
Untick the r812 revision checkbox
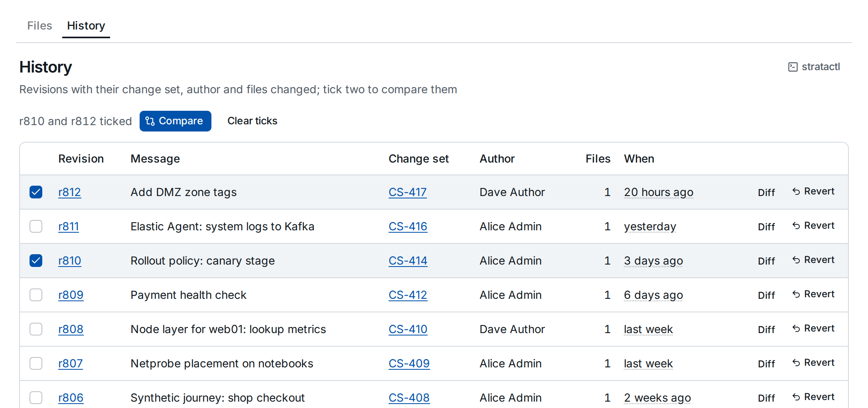[x=36, y=192]
